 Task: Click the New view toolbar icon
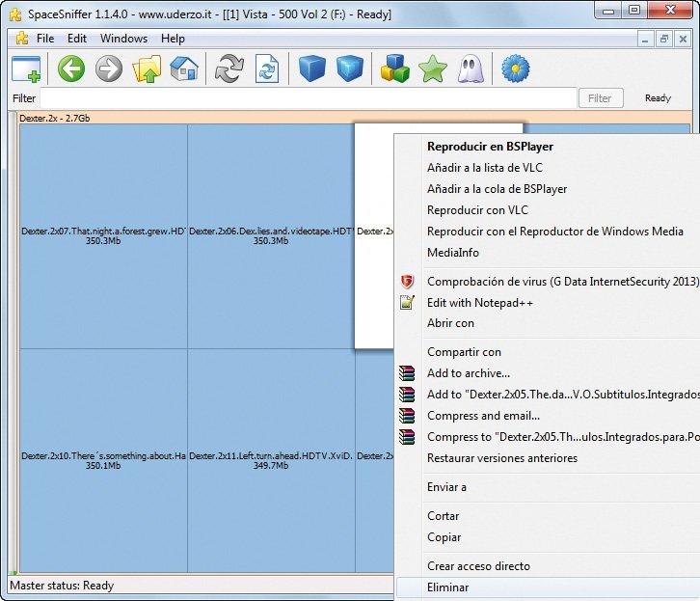click(26, 68)
